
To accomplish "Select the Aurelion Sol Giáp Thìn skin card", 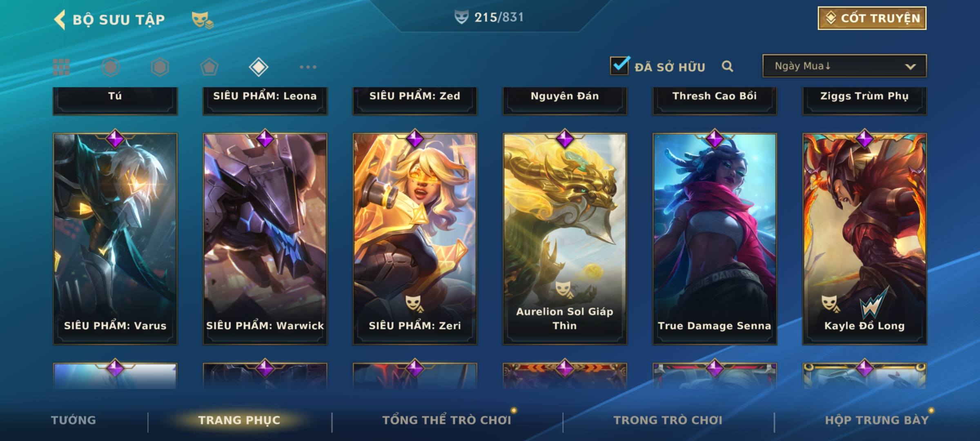I will point(565,239).
